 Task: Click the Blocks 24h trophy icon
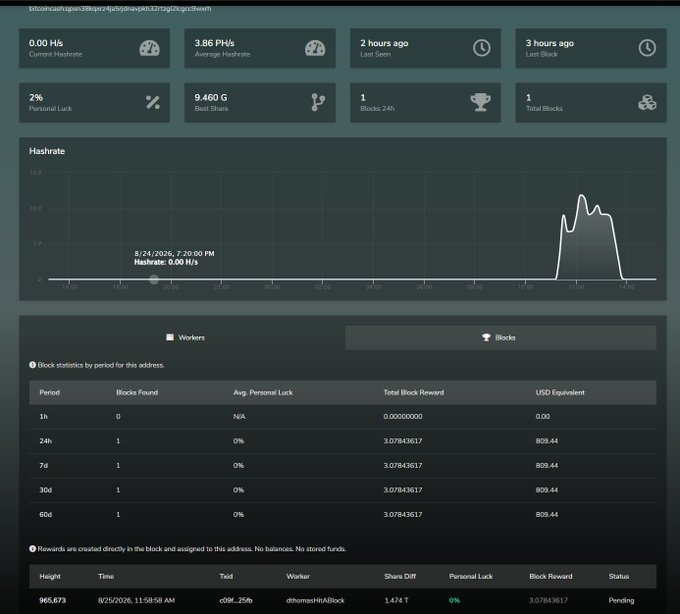tap(481, 102)
